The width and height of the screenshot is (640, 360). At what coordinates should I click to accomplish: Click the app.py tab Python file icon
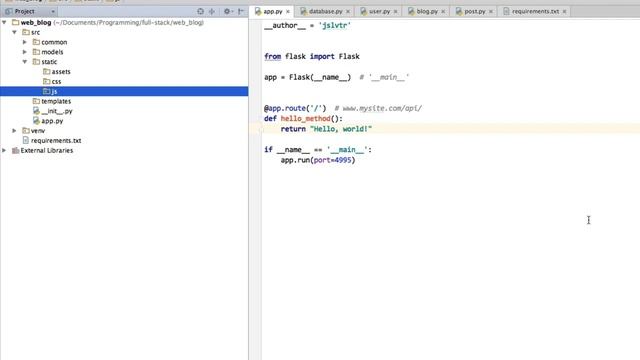pos(258,11)
